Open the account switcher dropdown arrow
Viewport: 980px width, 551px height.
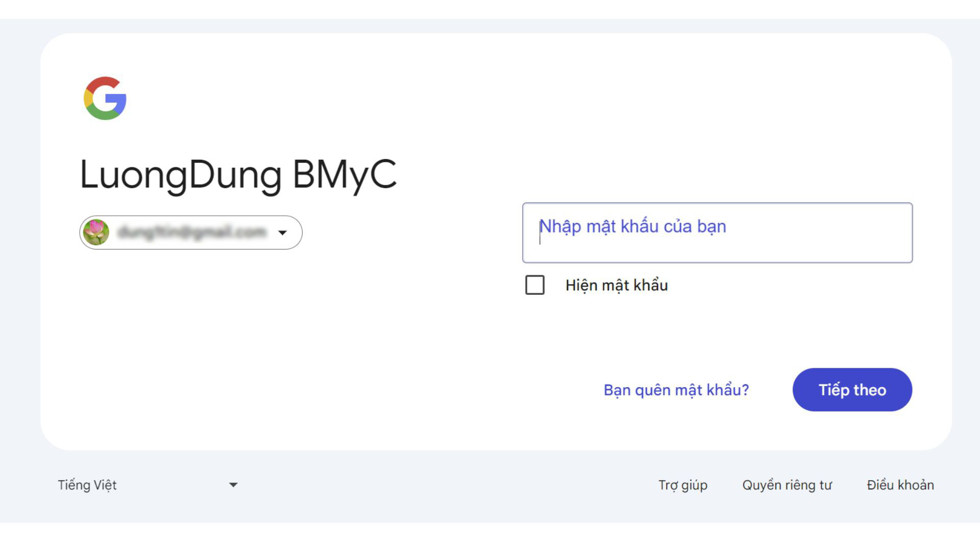click(x=282, y=233)
